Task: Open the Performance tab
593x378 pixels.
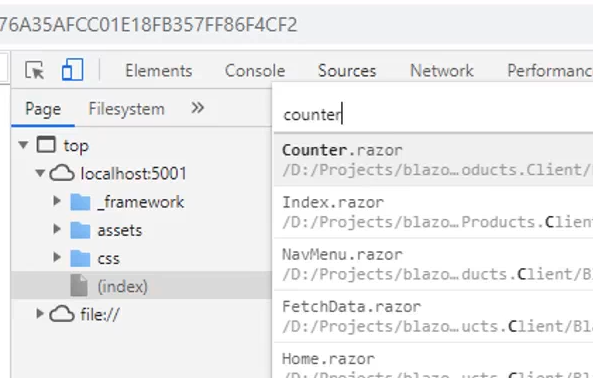Action: pyautogui.click(x=550, y=71)
